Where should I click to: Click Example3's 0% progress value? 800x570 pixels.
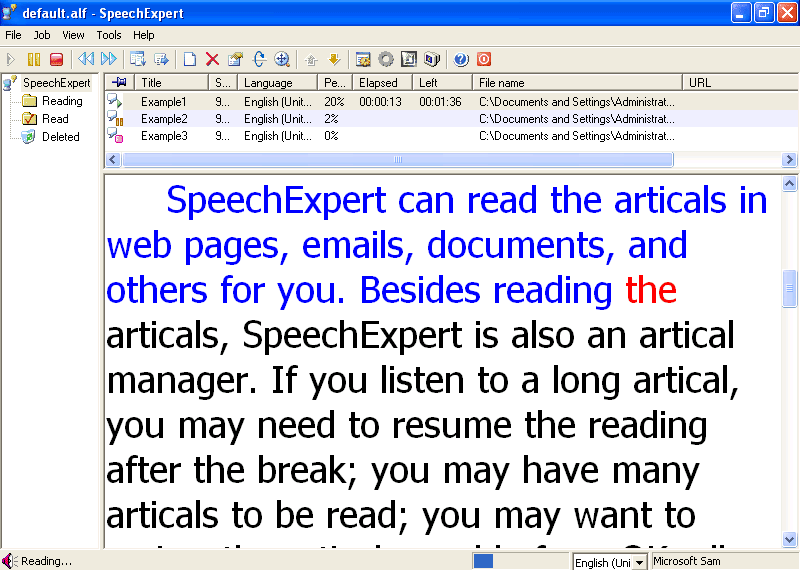[x=331, y=136]
